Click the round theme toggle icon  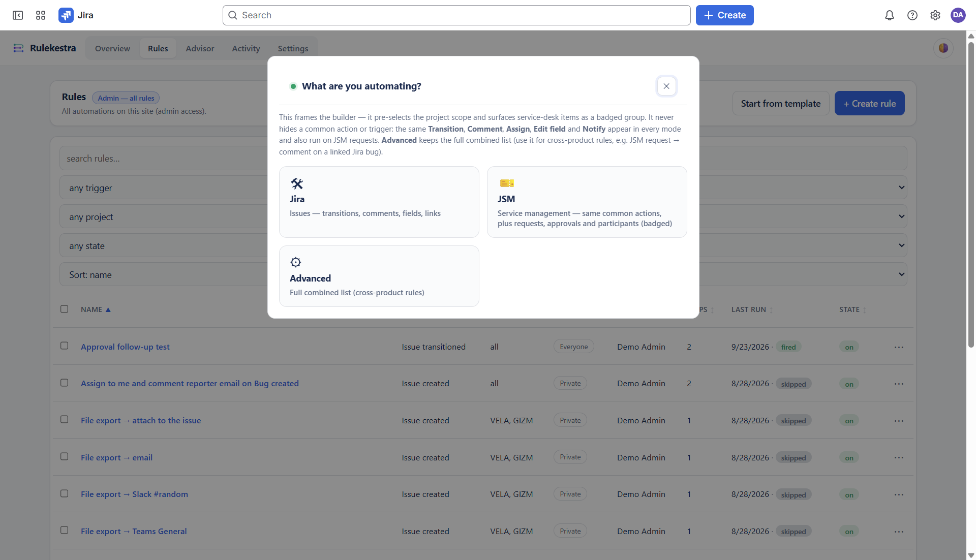(x=943, y=48)
